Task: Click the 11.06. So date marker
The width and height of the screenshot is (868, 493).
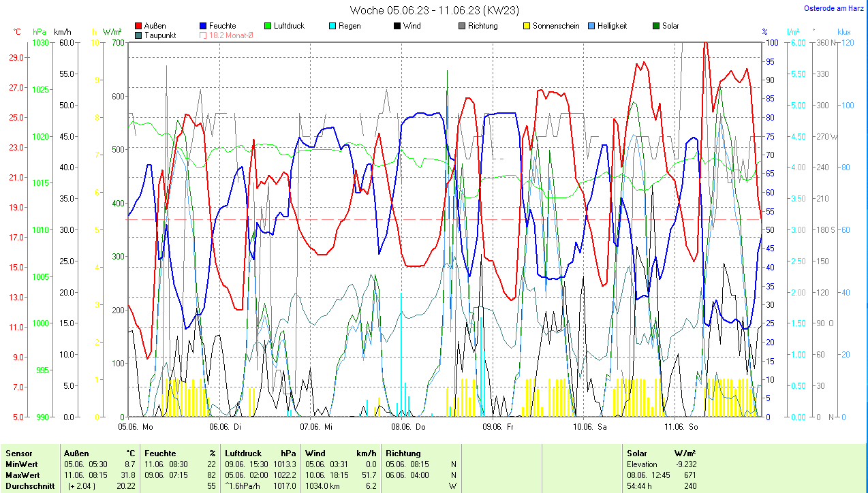Action: click(x=681, y=427)
